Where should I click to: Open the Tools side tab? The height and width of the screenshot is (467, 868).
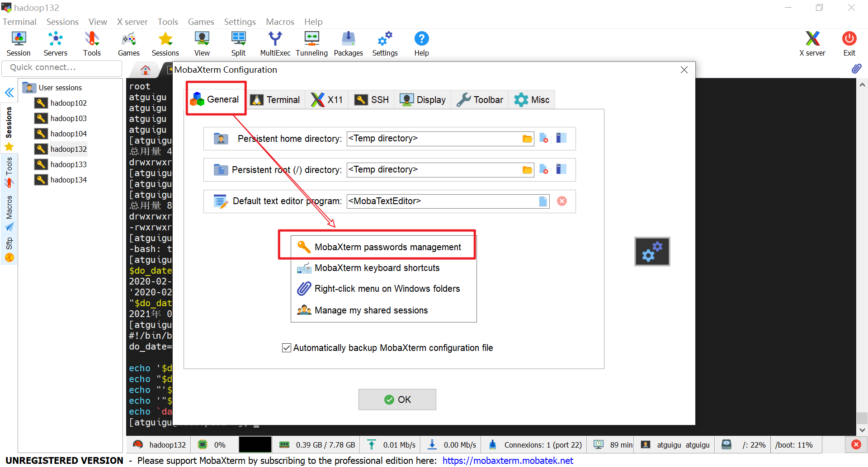click(x=9, y=172)
